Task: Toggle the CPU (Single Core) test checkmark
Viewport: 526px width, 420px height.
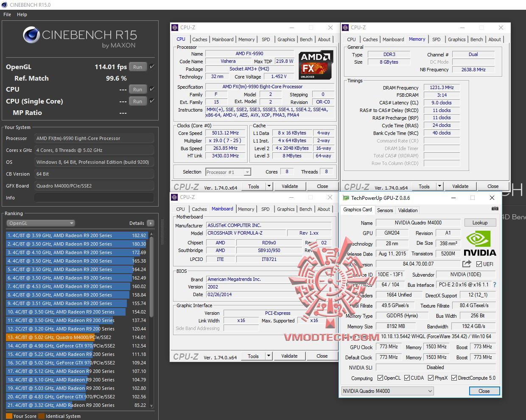Action: point(152,101)
